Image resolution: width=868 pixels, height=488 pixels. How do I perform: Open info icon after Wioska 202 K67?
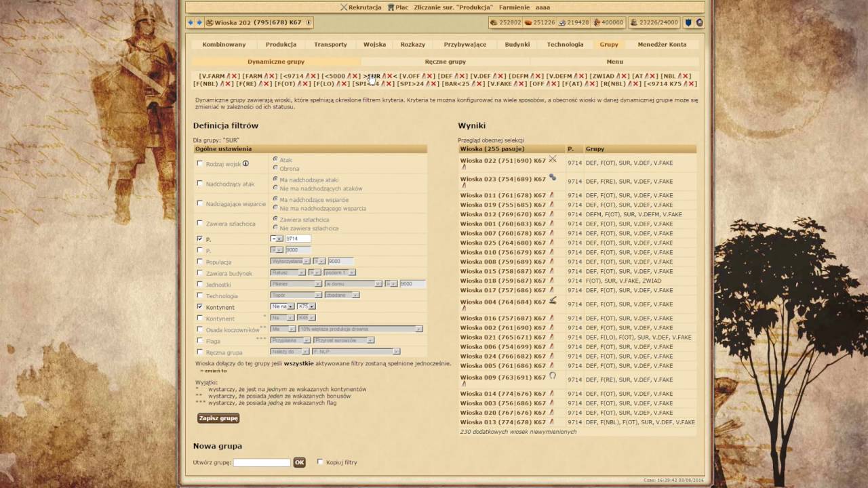tap(309, 22)
